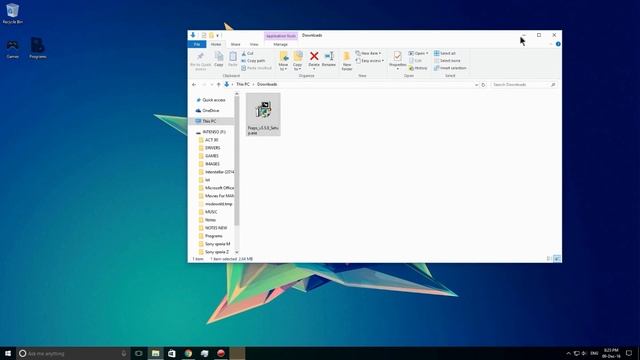Image resolution: width=640 pixels, height=360 pixels.
Task: Click the Copy icon in Clipboard group
Action: pos(219,59)
